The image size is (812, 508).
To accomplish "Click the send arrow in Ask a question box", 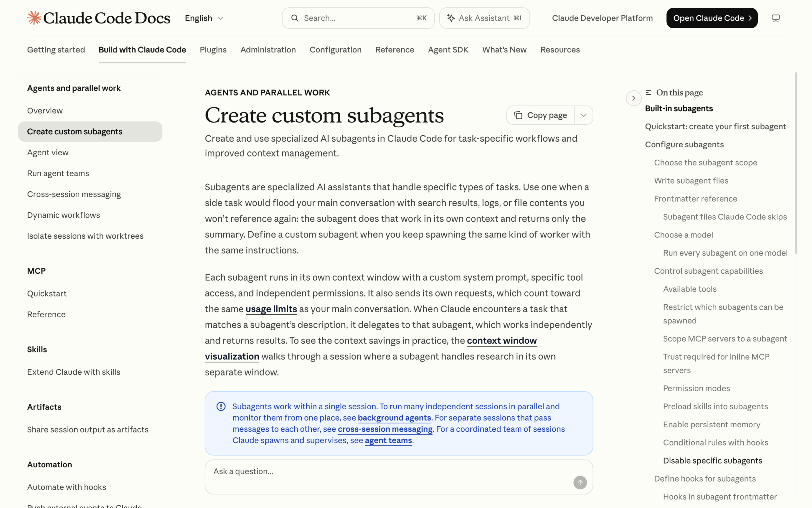I will (x=580, y=483).
